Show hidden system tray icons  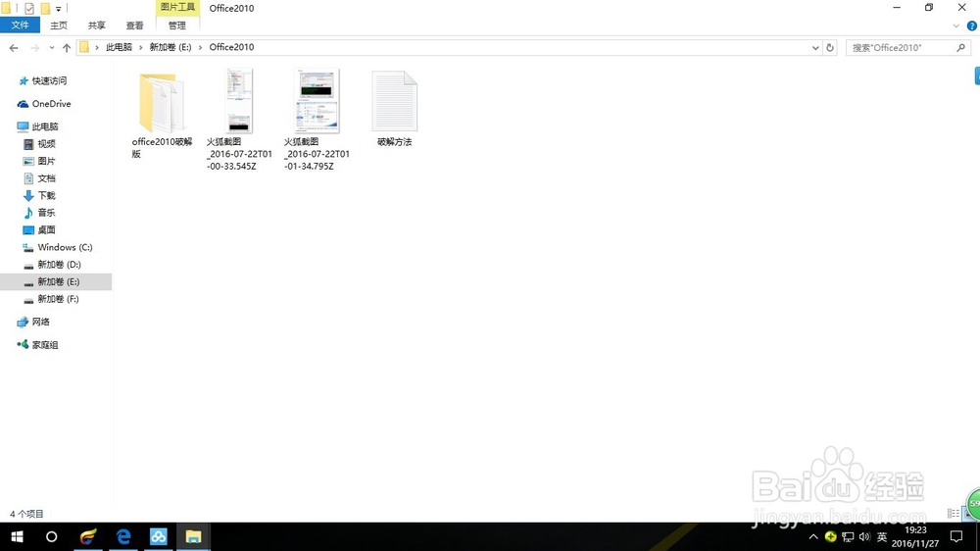point(813,536)
